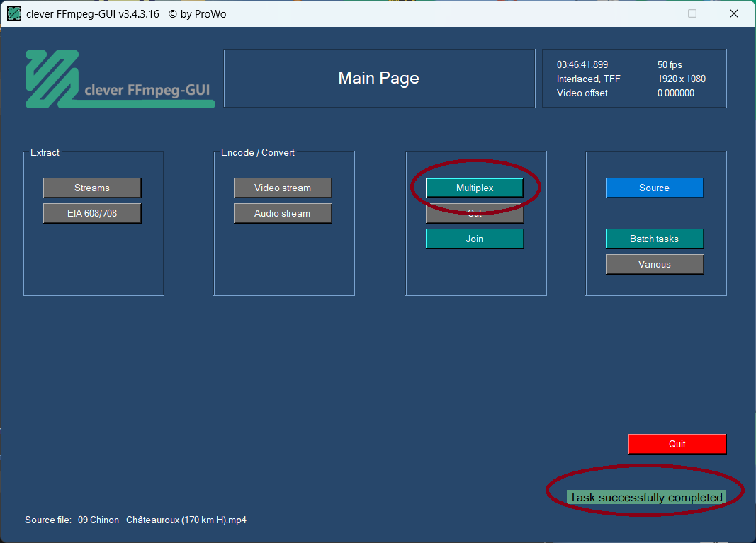756x543 pixels.
Task: Click the EIA 608/708 extract button
Action: click(92, 213)
